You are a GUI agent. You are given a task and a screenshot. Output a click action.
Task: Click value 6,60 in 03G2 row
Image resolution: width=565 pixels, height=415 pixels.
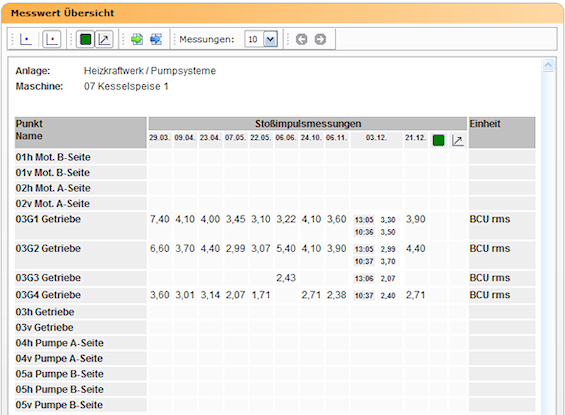(x=160, y=248)
